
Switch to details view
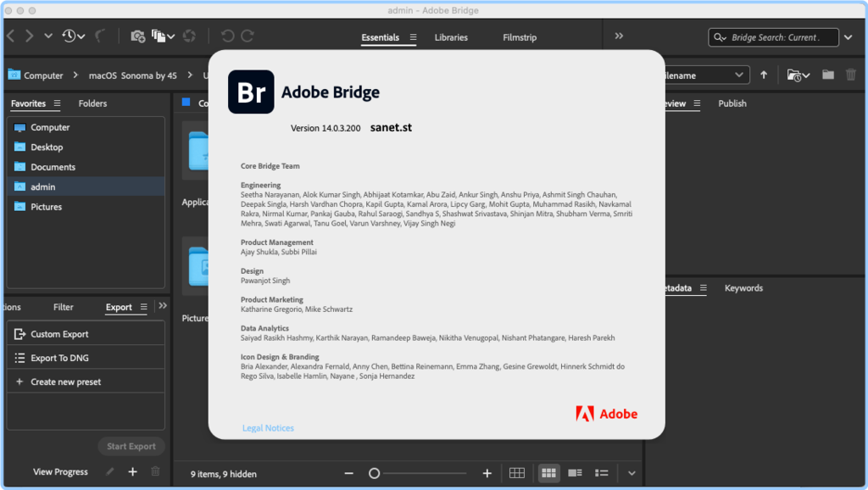point(576,473)
